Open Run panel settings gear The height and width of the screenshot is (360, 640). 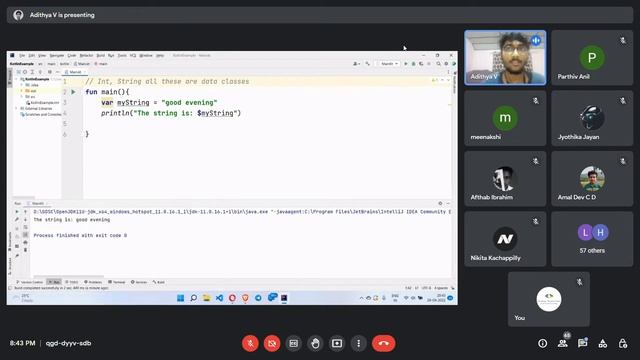[x=440, y=203]
